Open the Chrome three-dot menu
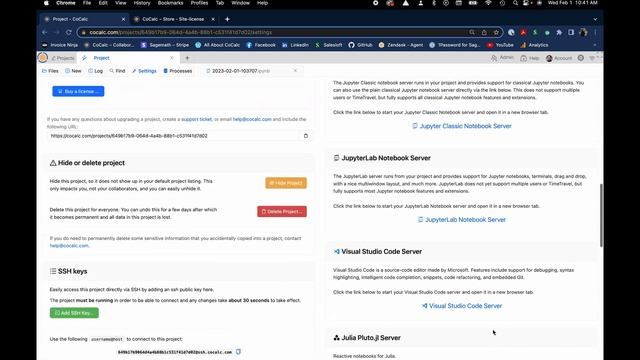This screenshot has width=640, height=360. (596, 32)
